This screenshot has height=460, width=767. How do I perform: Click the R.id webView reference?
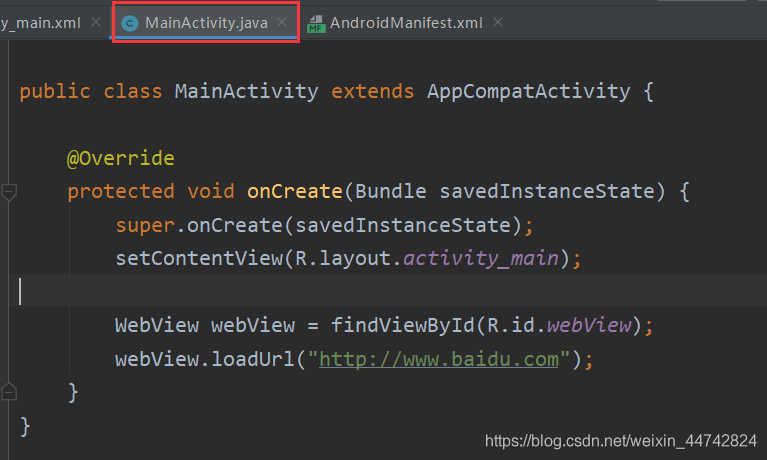click(589, 325)
